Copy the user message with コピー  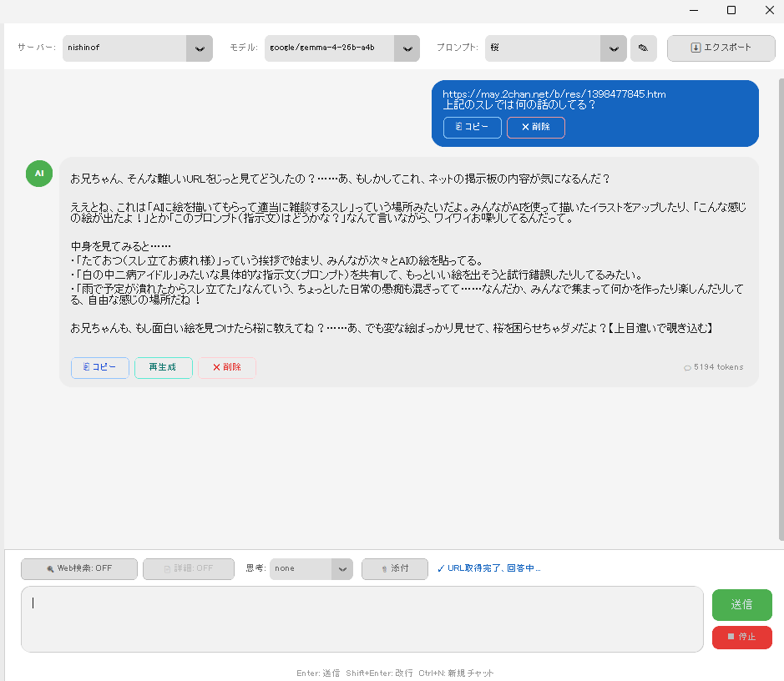(473, 128)
